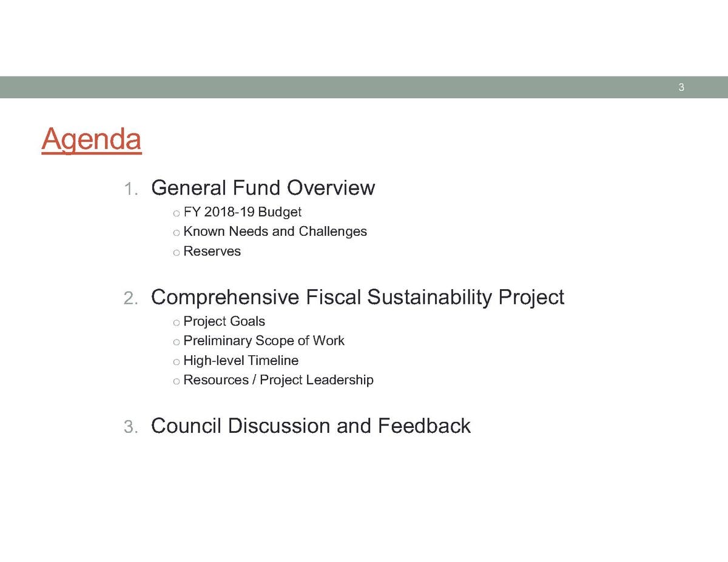Click the FY 2018-19 Budget bullet text
The image size is (728, 562).
tap(242, 212)
